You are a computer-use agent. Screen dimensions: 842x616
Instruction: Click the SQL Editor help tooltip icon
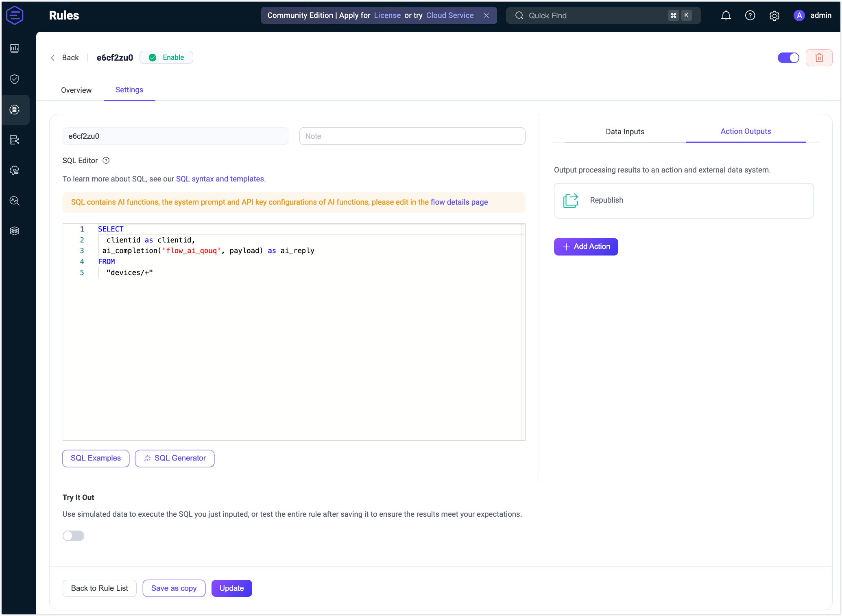pos(106,160)
